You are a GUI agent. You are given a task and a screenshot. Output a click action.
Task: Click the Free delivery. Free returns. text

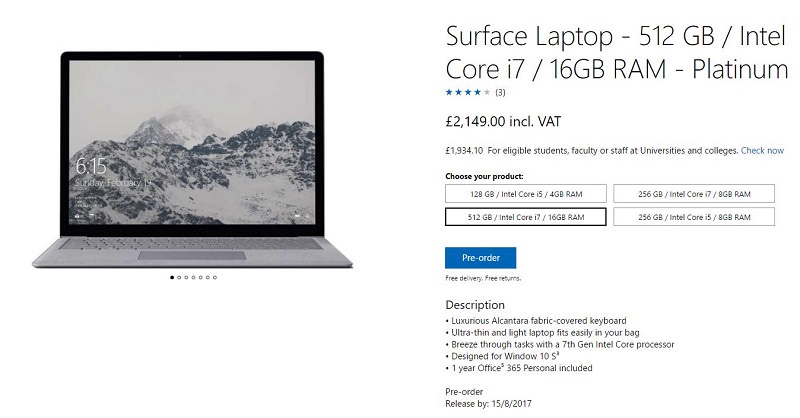483,278
